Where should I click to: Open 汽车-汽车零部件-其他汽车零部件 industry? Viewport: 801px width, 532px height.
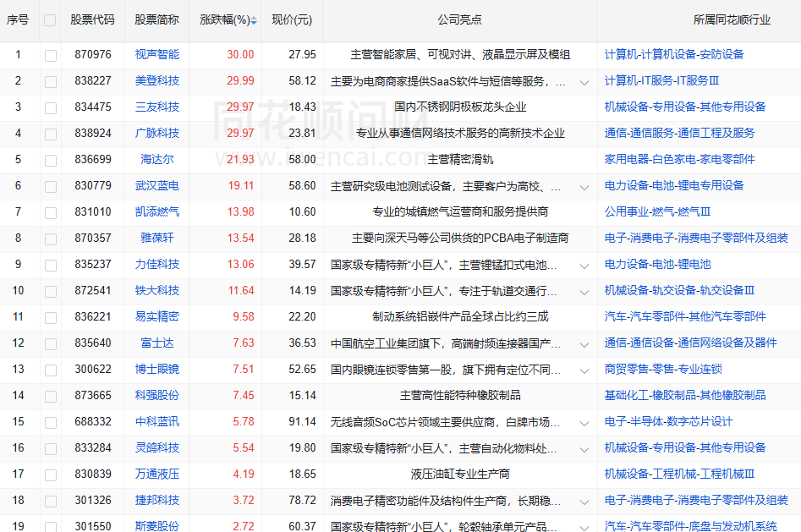(685, 317)
